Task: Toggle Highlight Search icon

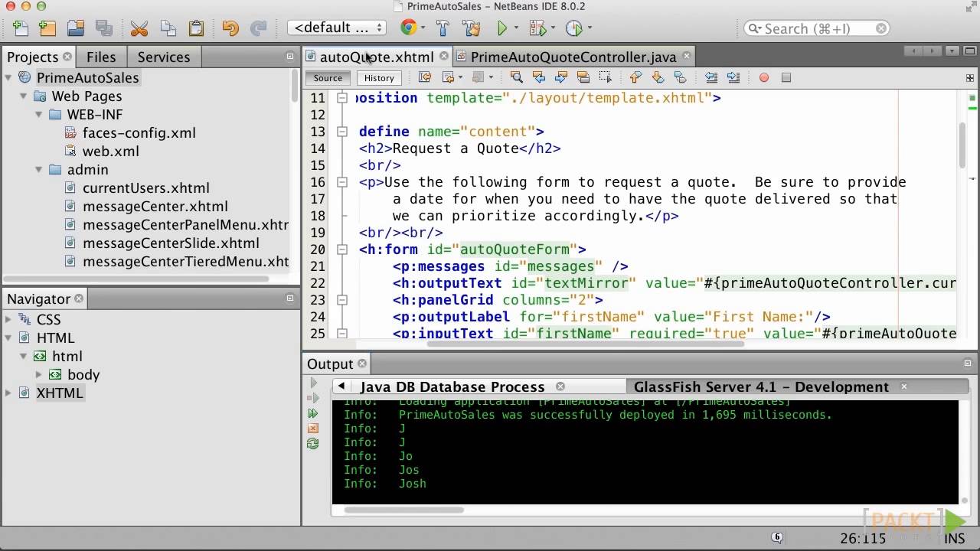Action: 583,77
